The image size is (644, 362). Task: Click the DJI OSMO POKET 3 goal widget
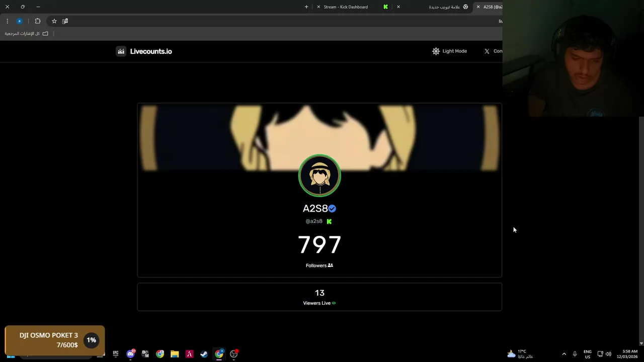coord(55,340)
